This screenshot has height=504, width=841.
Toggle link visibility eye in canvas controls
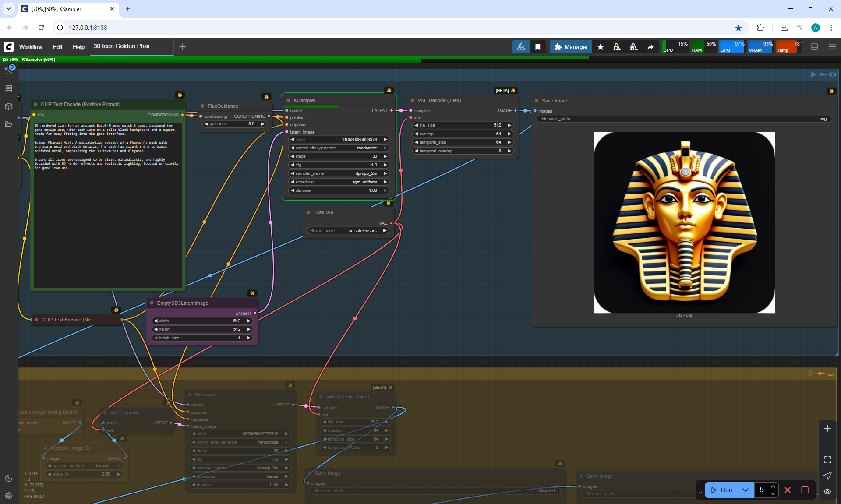click(x=827, y=492)
